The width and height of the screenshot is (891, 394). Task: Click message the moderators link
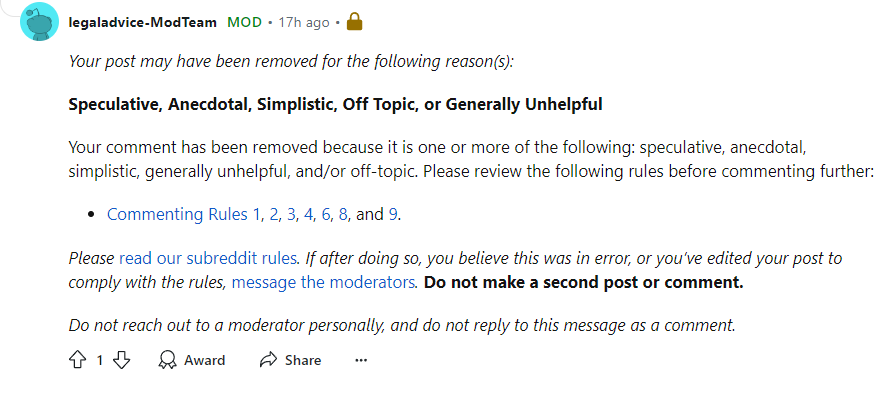click(x=324, y=282)
